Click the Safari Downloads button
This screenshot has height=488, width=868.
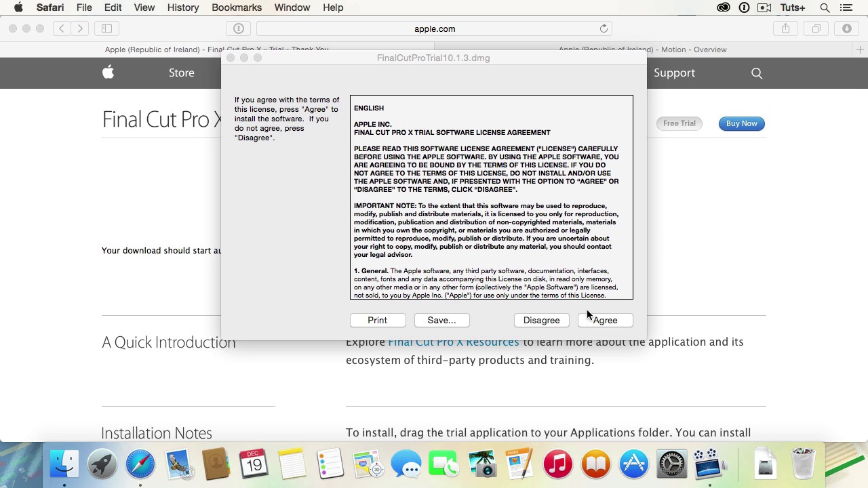tap(847, 28)
